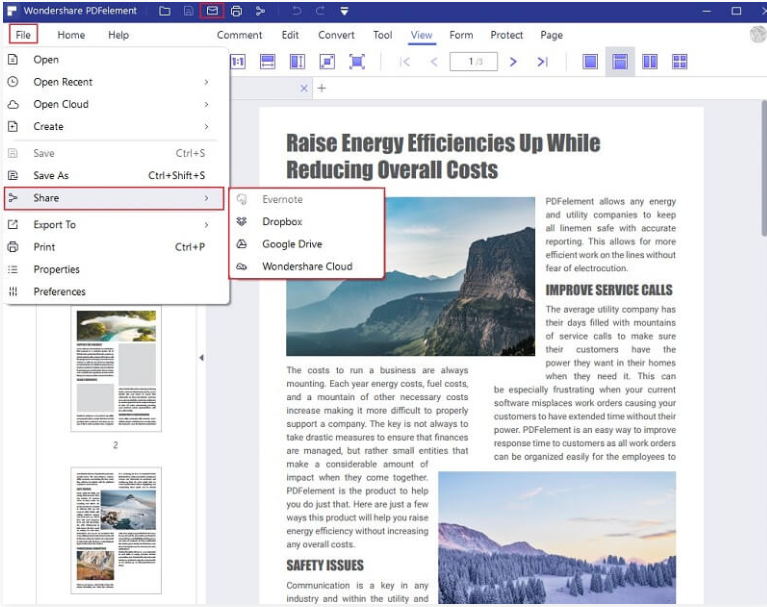Switch to the Form tab
Viewport: 767px width, 607px height.
pyautogui.click(x=461, y=35)
